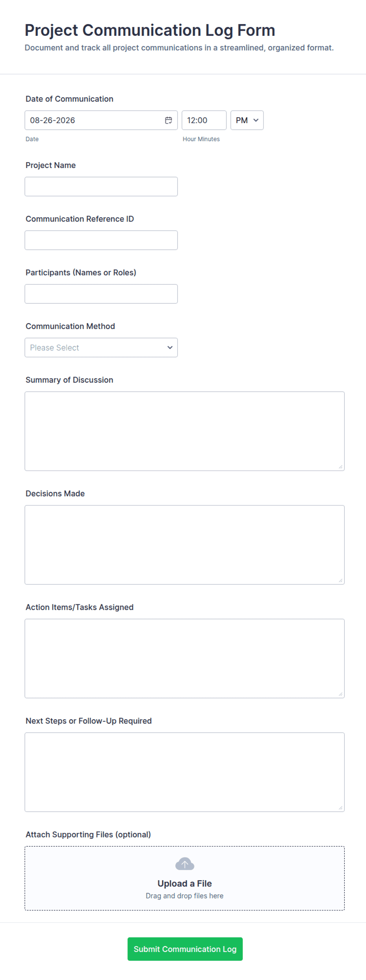Open the AM/PM dropdown
Viewport: 366px width, 980px height.
pyautogui.click(x=247, y=120)
